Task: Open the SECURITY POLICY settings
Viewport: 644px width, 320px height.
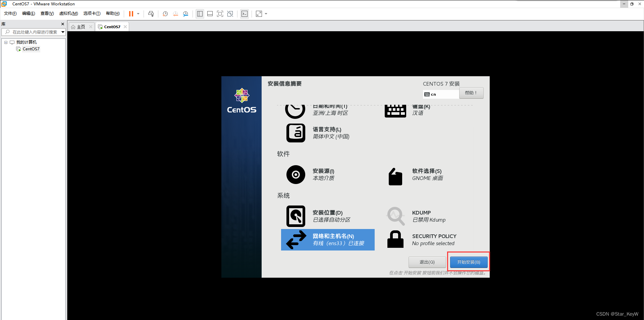Action: click(434, 239)
